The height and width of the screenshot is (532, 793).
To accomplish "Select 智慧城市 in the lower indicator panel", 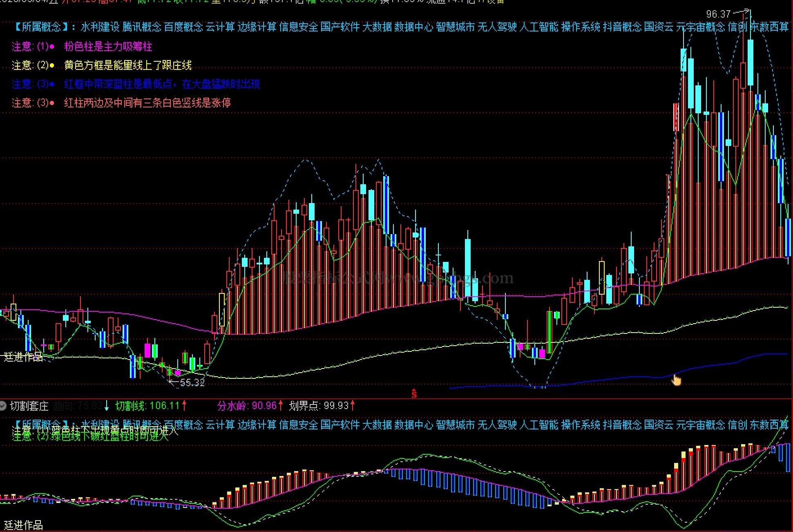I will [456, 425].
